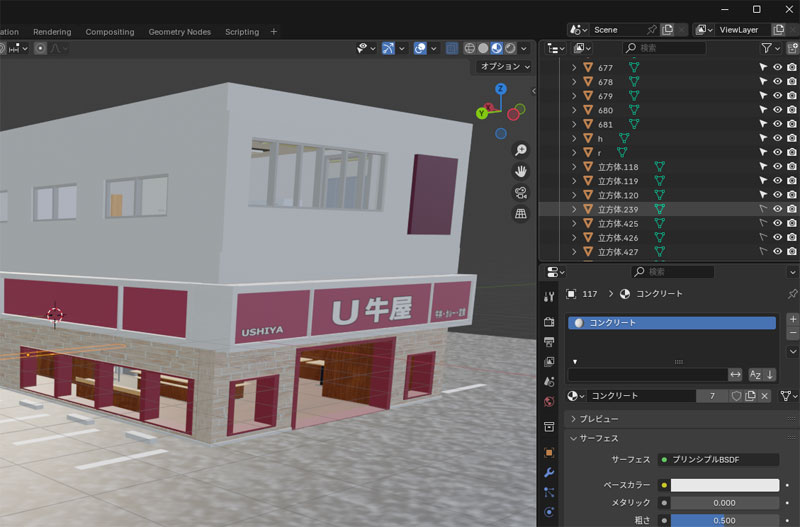Hide object 立方体.239 in viewport

777,209
